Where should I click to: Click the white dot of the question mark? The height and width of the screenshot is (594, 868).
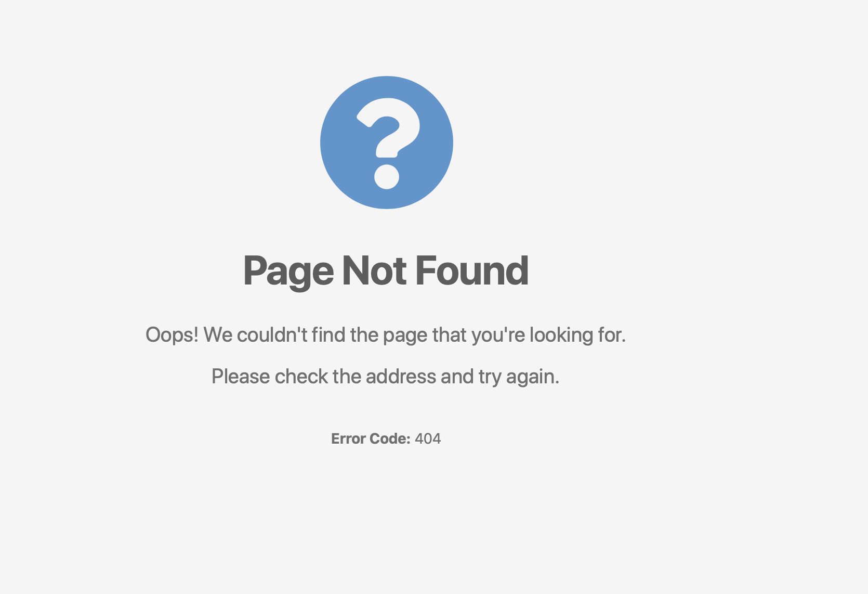[387, 176]
